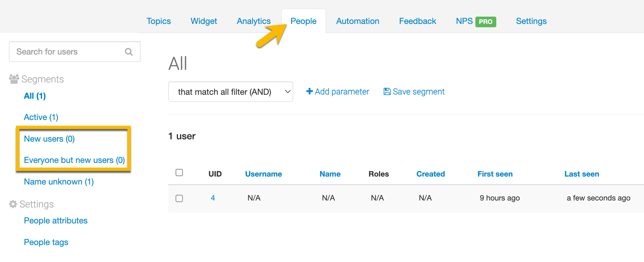The image size is (644, 262).
Task: Sort the table by Username
Action: (x=263, y=174)
